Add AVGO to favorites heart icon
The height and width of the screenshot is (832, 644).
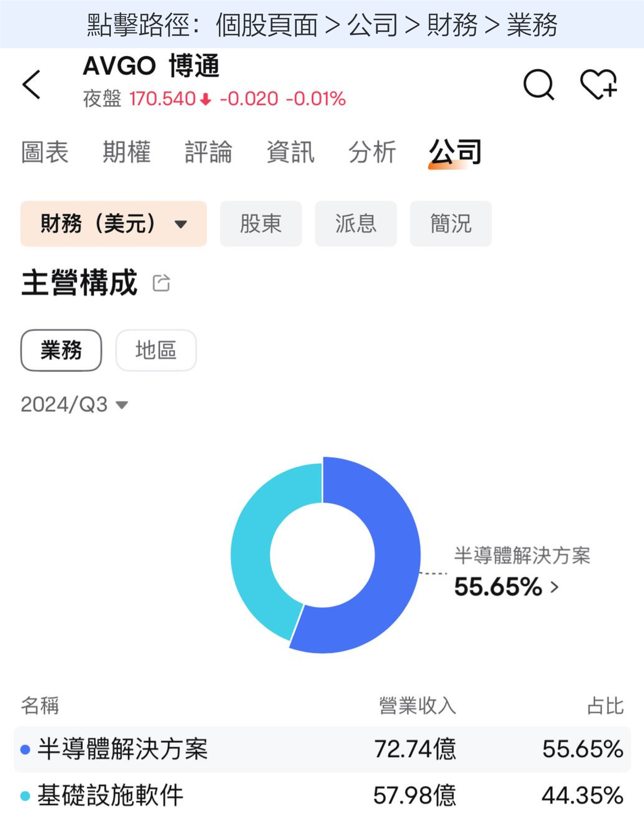(x=599, y=84)
